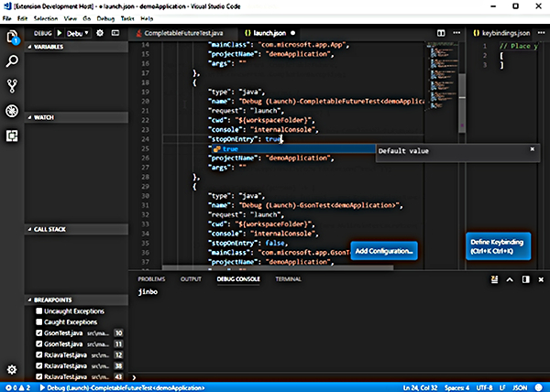Close the Default value suggestion details
Image resolution: width=550 pixels, height=392 pixels.
(532, 149)
